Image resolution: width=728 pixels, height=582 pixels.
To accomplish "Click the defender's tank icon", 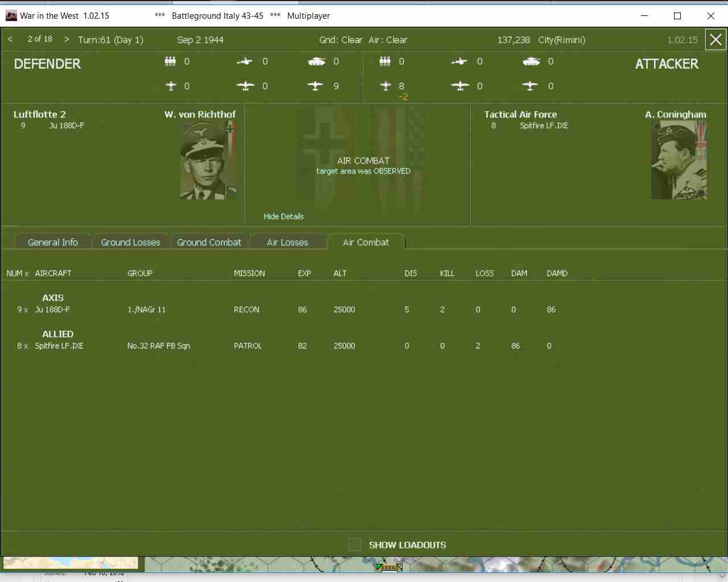I will [316, 61].
